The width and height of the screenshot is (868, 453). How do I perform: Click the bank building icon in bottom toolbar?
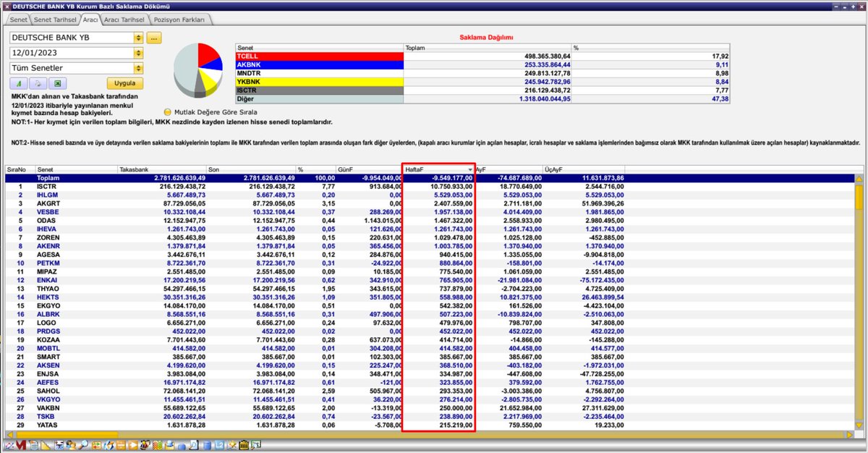(x=244, y=445)
